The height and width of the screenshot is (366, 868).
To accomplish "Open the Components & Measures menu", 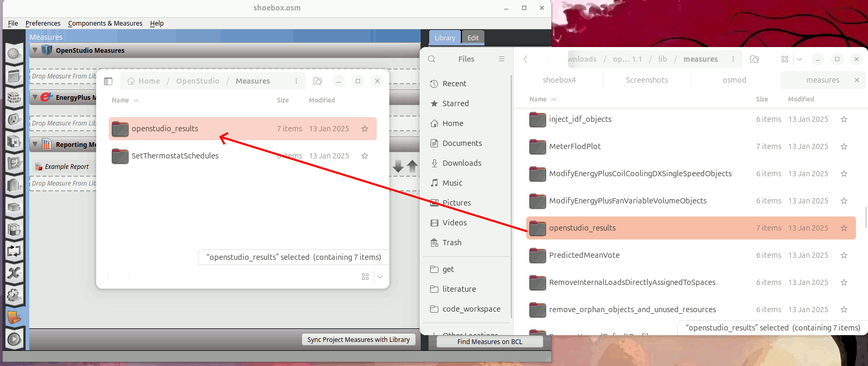I will click(105, 24).
